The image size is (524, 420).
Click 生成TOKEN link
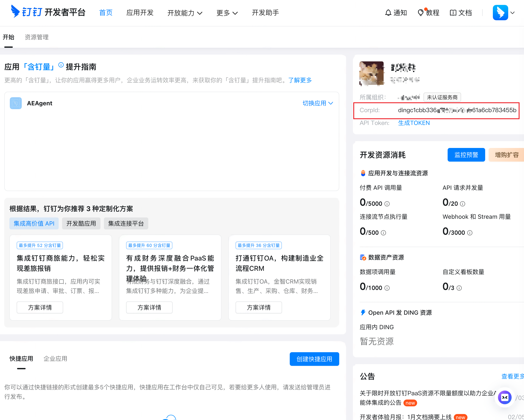[x=414, y=123]
